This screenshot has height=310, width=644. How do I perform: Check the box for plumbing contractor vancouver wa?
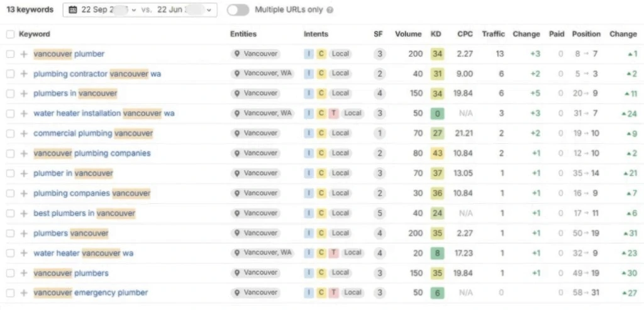(10, 74)
